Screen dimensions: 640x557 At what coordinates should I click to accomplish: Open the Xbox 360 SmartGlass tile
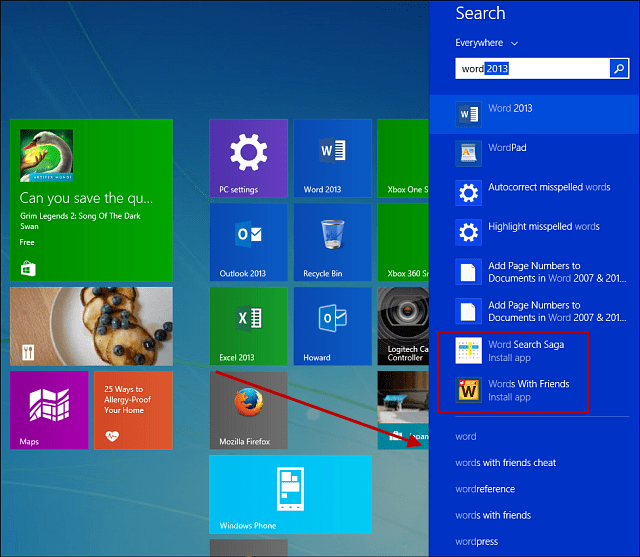pos(403,242)
